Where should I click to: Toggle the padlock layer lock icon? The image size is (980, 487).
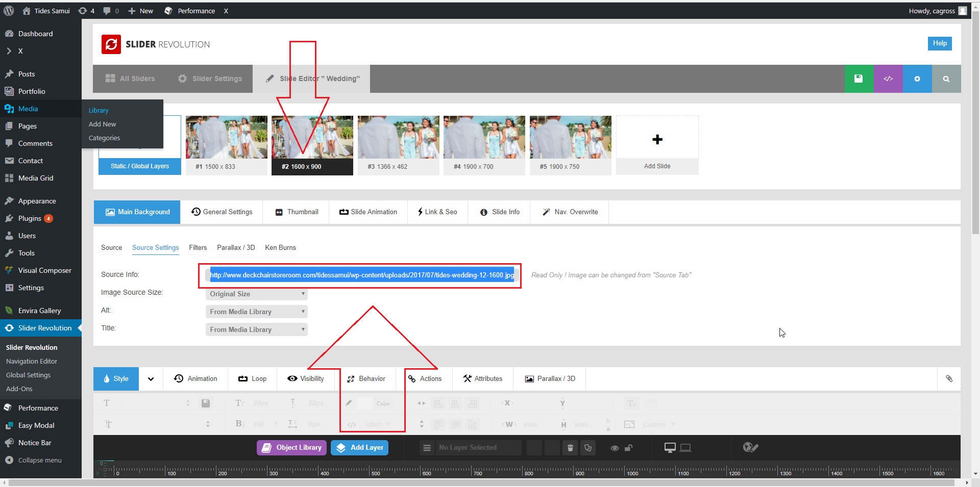(x=629, y=448)
